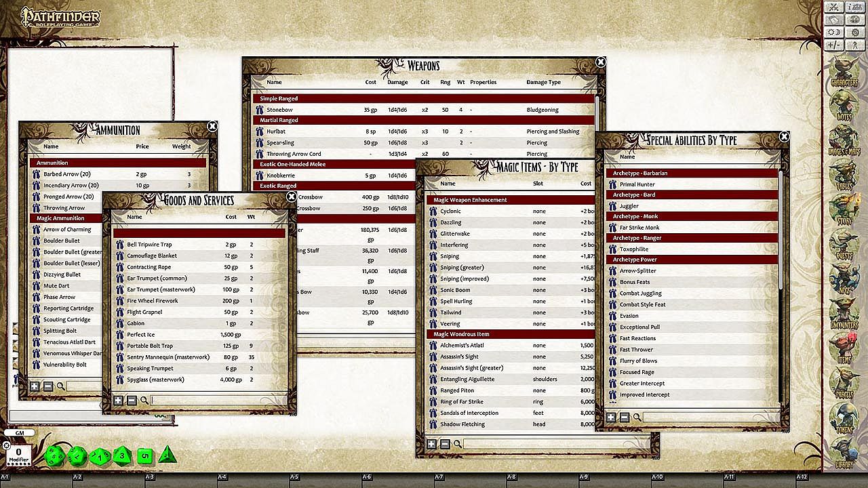Image resolution: width=868 pixels, height=488 pixels.
Task: Open the calendar book button
Action: pyautogui.click(x=833, y=20)
